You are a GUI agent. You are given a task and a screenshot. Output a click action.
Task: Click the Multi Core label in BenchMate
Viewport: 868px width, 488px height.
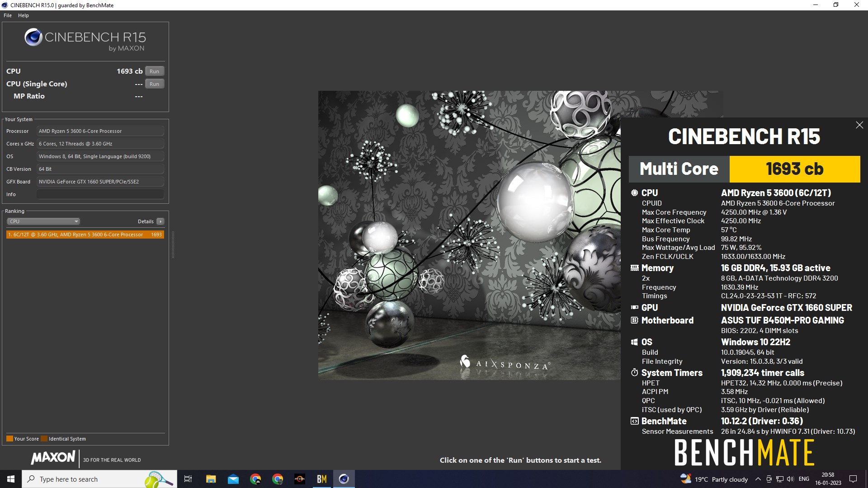click(679, 169)
